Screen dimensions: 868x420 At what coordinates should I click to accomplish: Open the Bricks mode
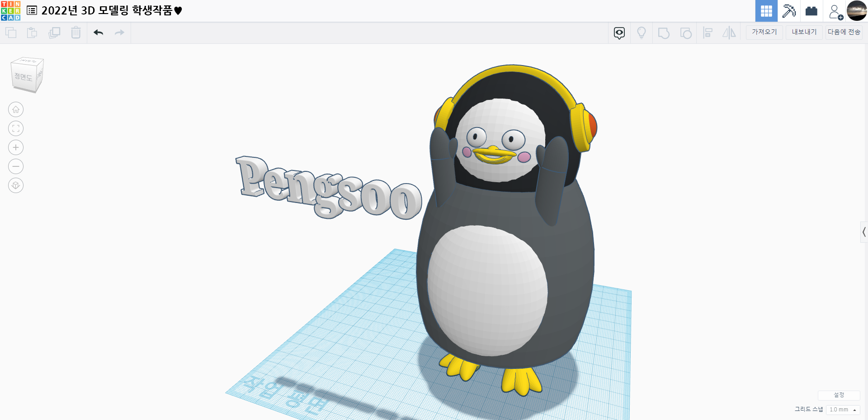811,11
